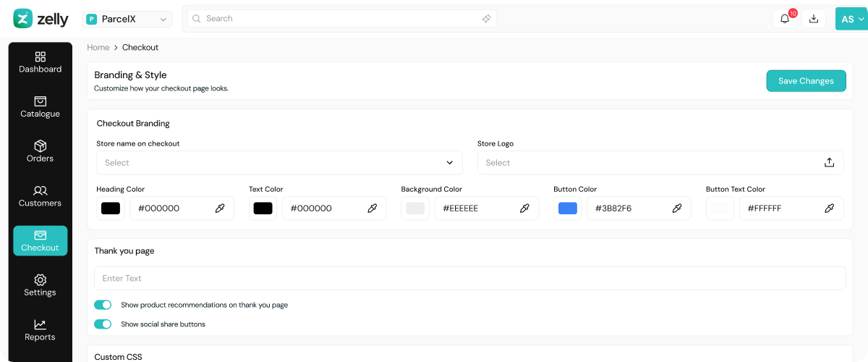Click the Save Changes button
This screenshot has width=868, height=362.
pyautogui.click(x=806, y=81)
